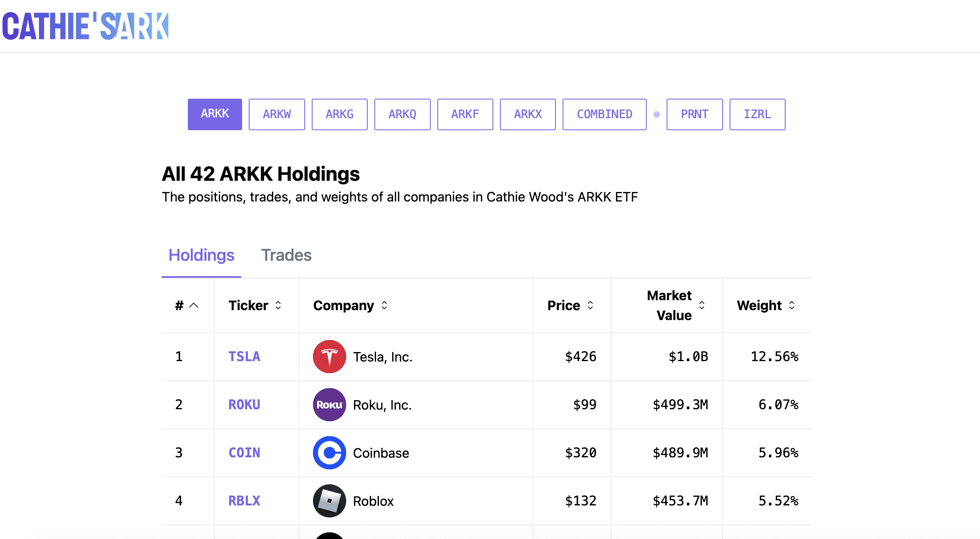Image resolution: width=980 pixels, height=539 pixels.
Task: Click the RBLX ticker link
Action: click(x=244, y=501)
